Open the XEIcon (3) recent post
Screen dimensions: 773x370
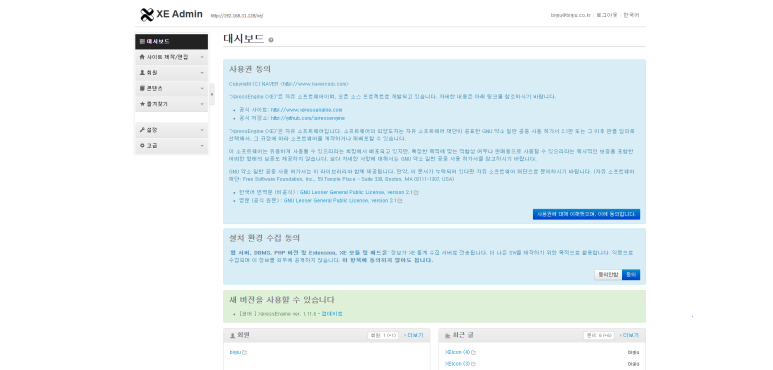point(457,364)
